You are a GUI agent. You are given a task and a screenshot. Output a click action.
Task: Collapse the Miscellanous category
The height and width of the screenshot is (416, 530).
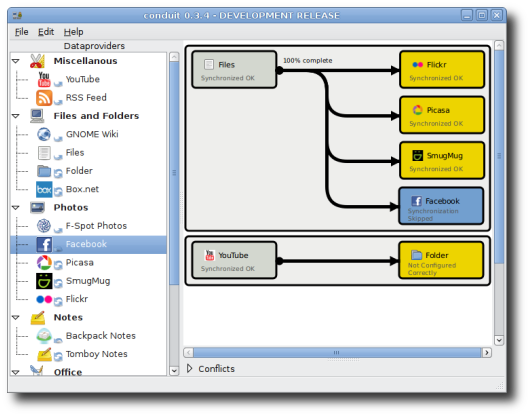click(16, 61)
